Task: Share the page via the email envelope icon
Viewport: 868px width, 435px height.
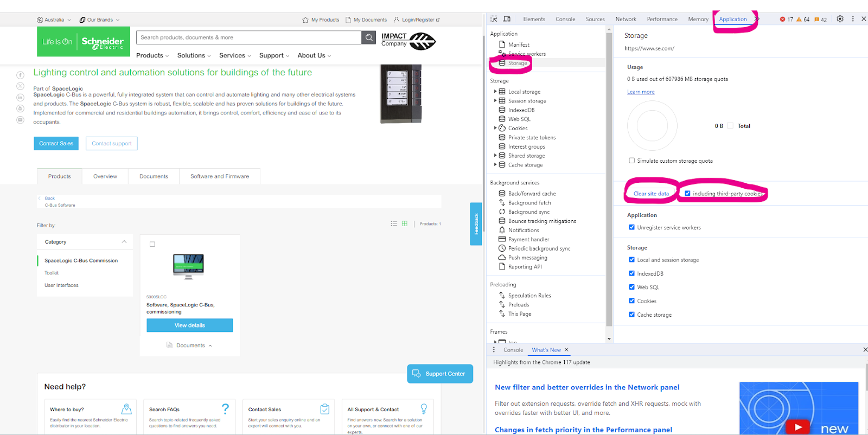Action: 20,120
